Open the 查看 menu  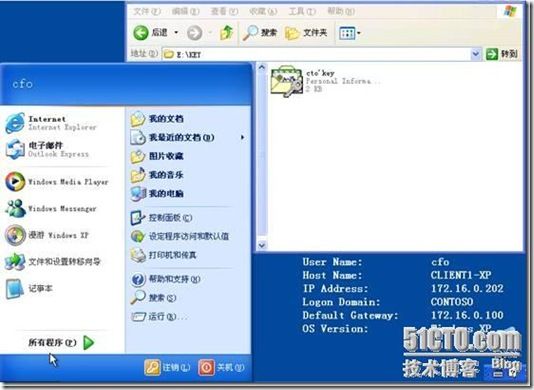(224, 12)
